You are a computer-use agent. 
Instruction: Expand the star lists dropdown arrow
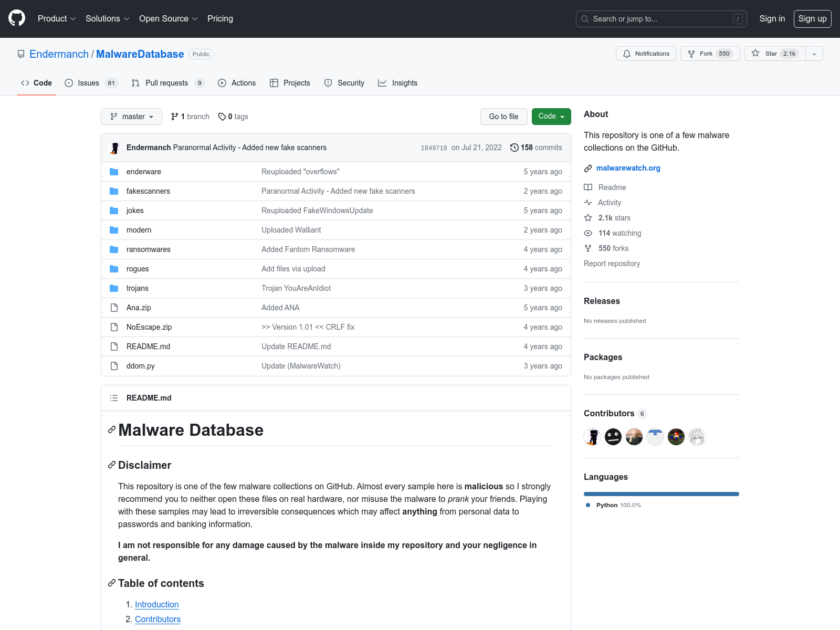point(814,54)
